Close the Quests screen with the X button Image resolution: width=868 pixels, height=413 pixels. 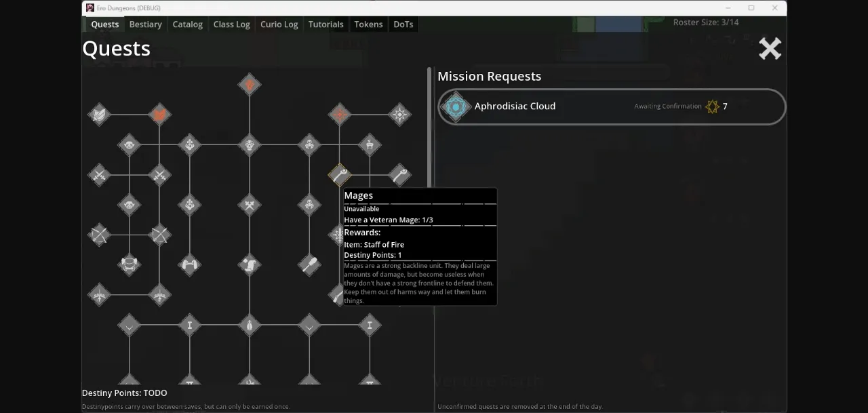point(770,48)
